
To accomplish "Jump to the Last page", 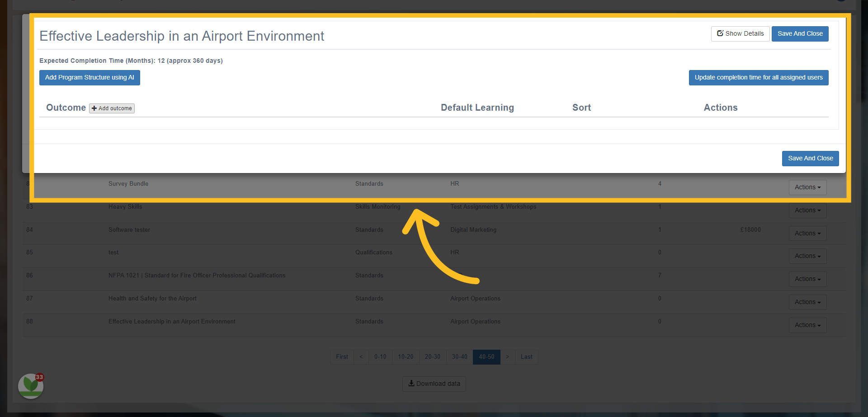I will (527, 357).
